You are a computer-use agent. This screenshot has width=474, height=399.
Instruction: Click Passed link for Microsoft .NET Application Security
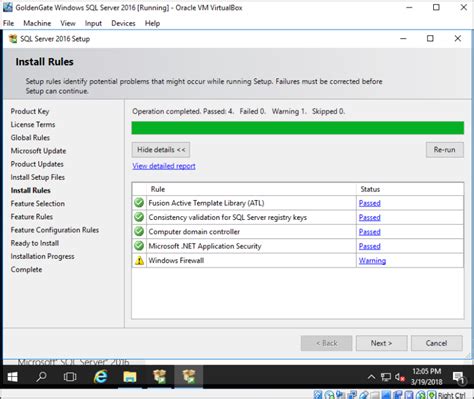point(369,246)
